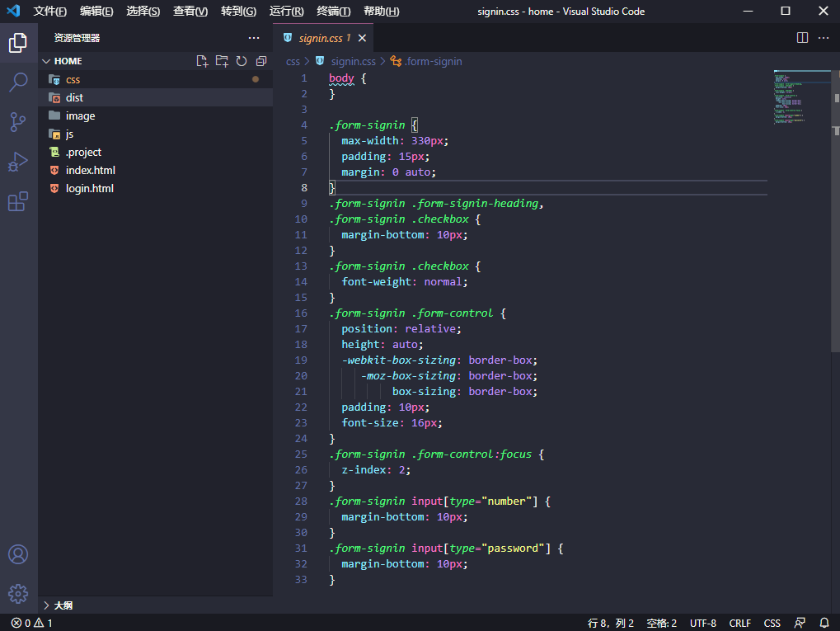Expand the image folder
The width and height of the screenshot is (840, 631).
(x=155, y=115)
